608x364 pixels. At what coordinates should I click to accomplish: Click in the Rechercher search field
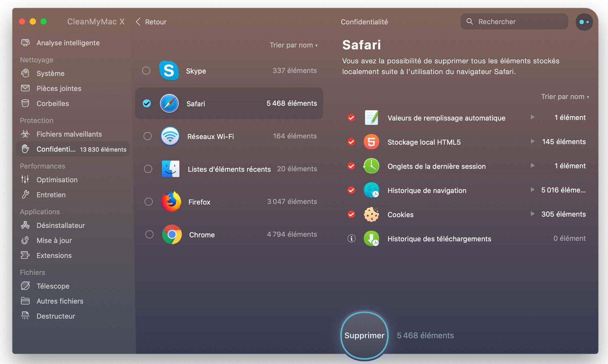pos(514,22)
